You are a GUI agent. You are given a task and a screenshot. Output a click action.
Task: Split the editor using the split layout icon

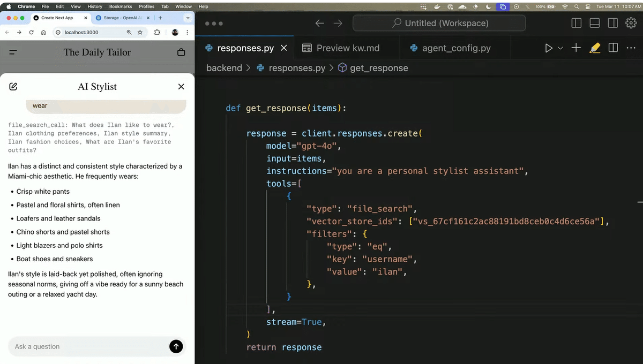pyautogui.click(x=613, y=48)
